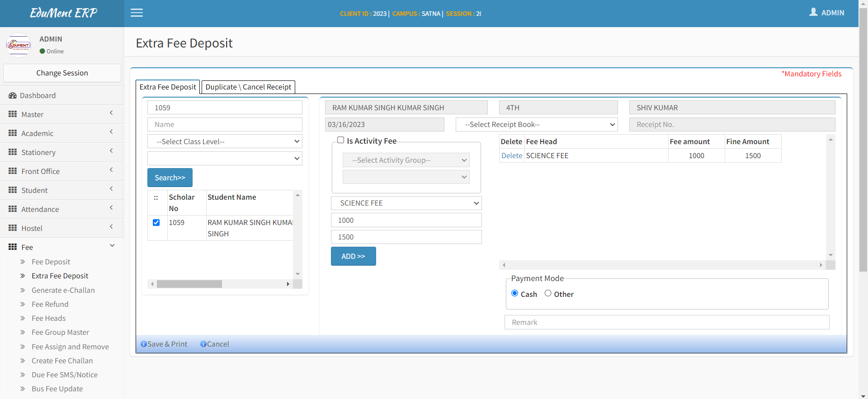This screenshot has width=868, height=399.
Task: Switch to Duplicate \ Cancel Receipt tab
Action: tap(248, 87)
